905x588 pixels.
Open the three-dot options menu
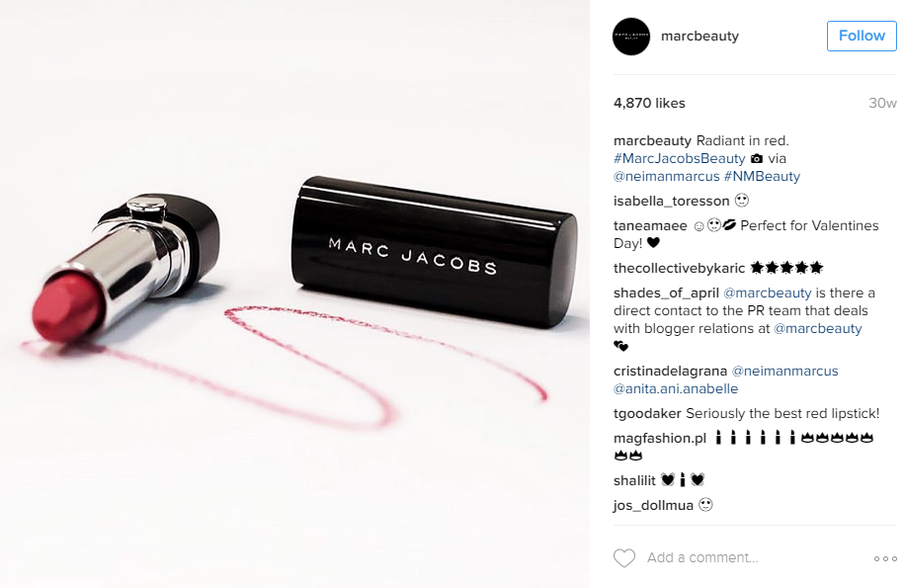(885, 558)
